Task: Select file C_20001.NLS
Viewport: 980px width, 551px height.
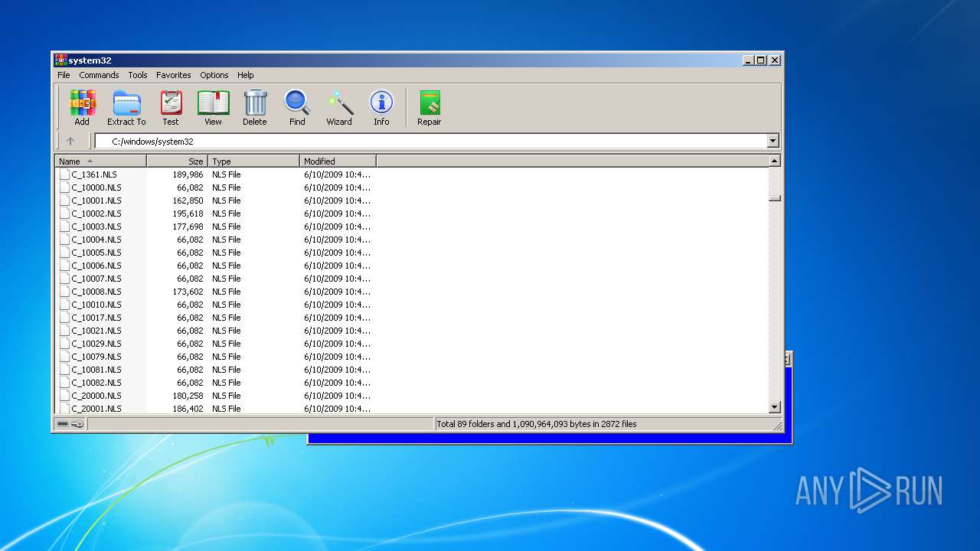Action: click(x=96, y=409)
